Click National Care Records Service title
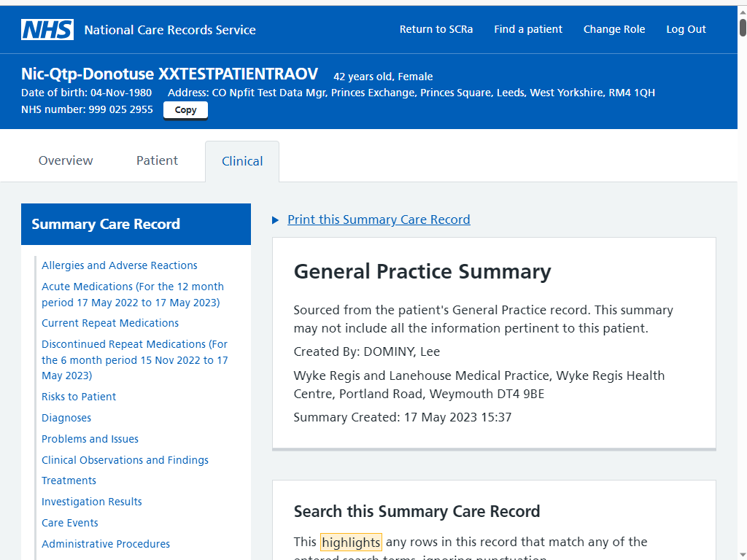Screen dimensions: 747x560 point(170,29)
